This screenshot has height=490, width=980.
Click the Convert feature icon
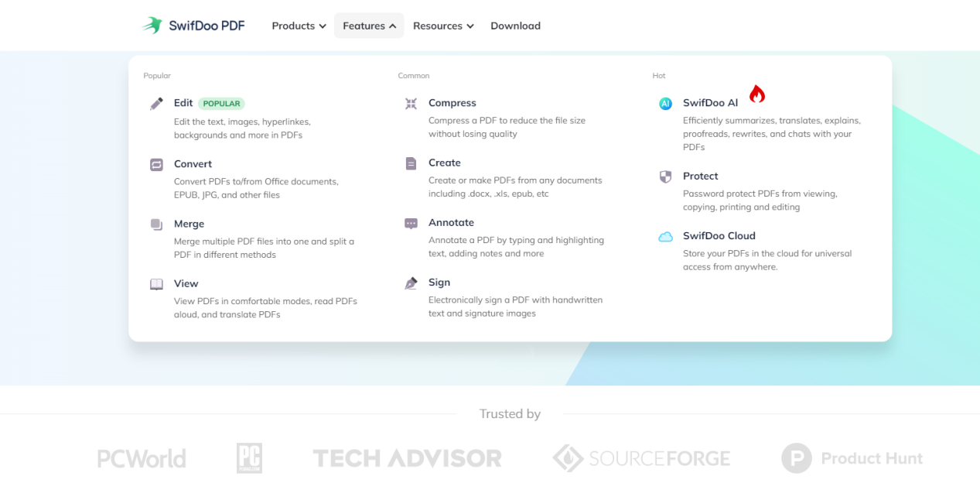(156, 164)
